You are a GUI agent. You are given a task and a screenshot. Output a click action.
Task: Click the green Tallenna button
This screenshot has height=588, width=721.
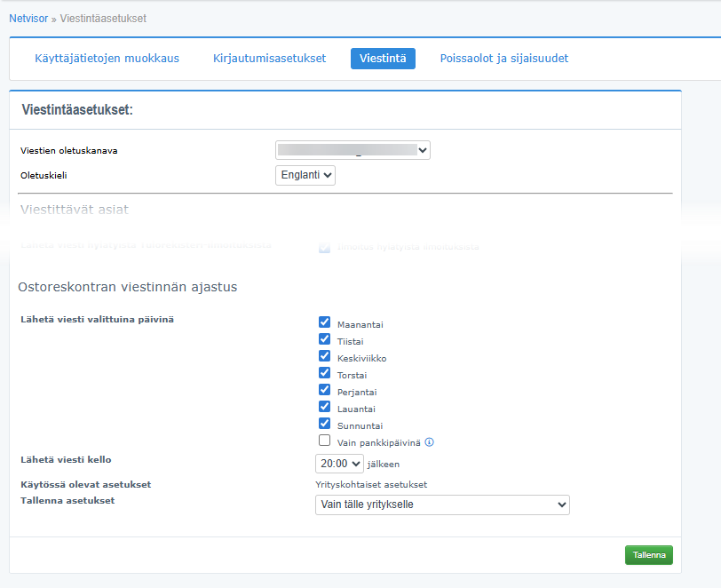(x=649, y=555)
